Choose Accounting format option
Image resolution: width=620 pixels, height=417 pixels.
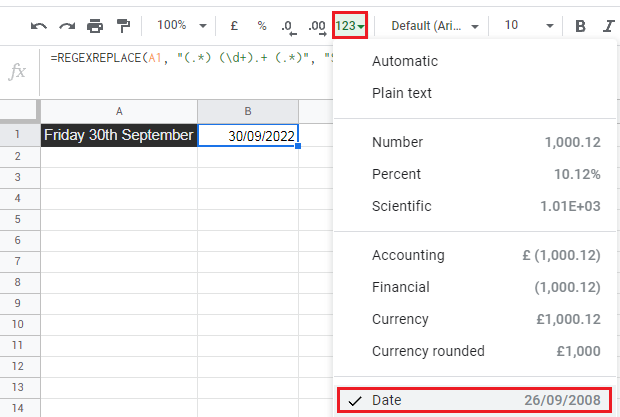pyautogui.click(x=475, y=255)
